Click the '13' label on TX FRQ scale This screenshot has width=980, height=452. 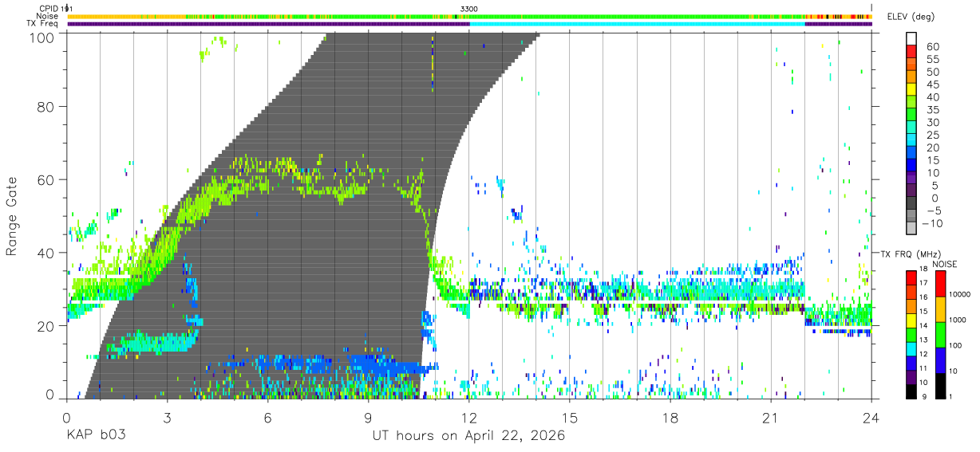[923, 340]
